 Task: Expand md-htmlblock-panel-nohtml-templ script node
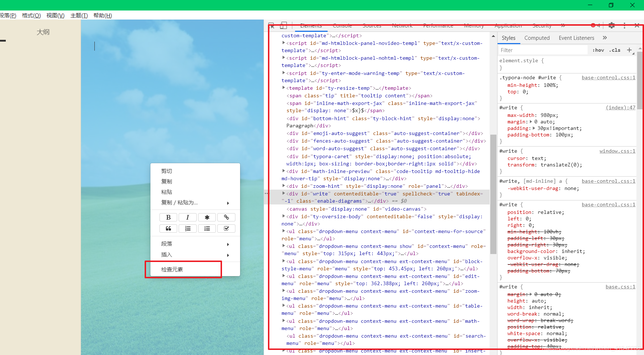pos(283,58)
